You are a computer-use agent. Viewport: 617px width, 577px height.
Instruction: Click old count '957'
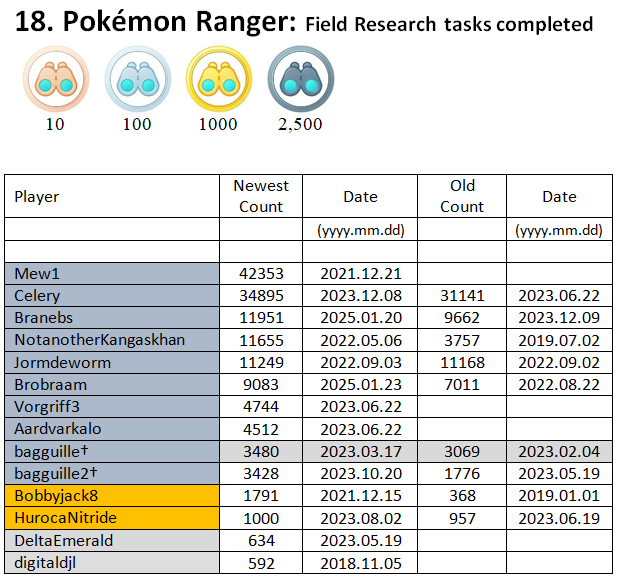click(x=462, y=518)
